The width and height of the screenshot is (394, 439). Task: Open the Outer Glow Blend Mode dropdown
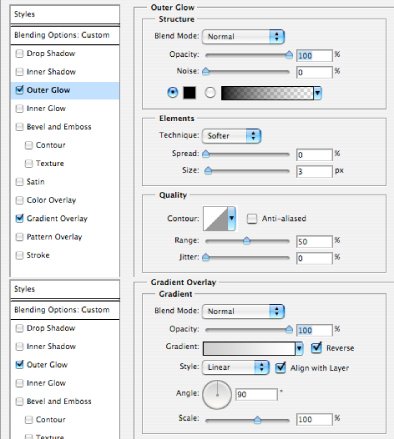tap(243, 36)
